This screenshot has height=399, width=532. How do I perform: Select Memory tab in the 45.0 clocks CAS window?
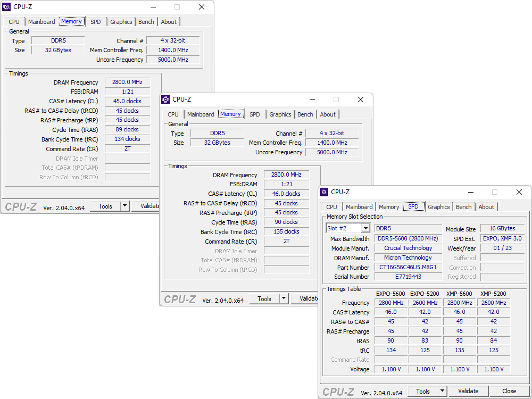71,21
